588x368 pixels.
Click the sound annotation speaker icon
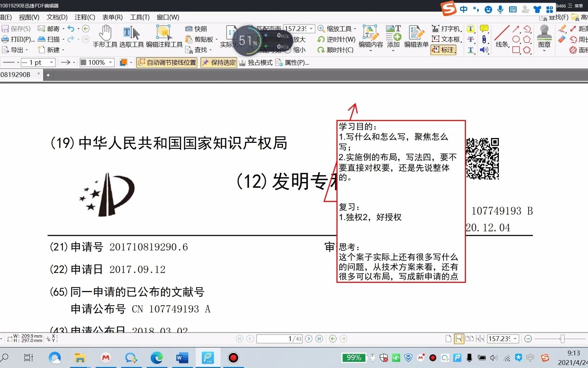point(484,50)
